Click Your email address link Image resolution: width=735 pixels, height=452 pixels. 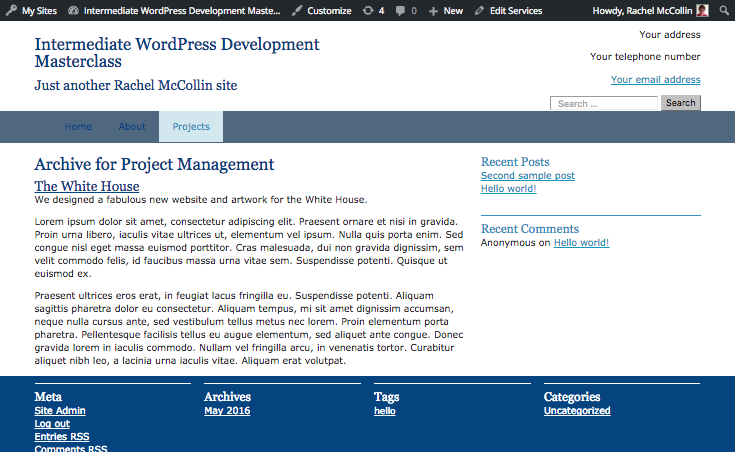[655, 79]
